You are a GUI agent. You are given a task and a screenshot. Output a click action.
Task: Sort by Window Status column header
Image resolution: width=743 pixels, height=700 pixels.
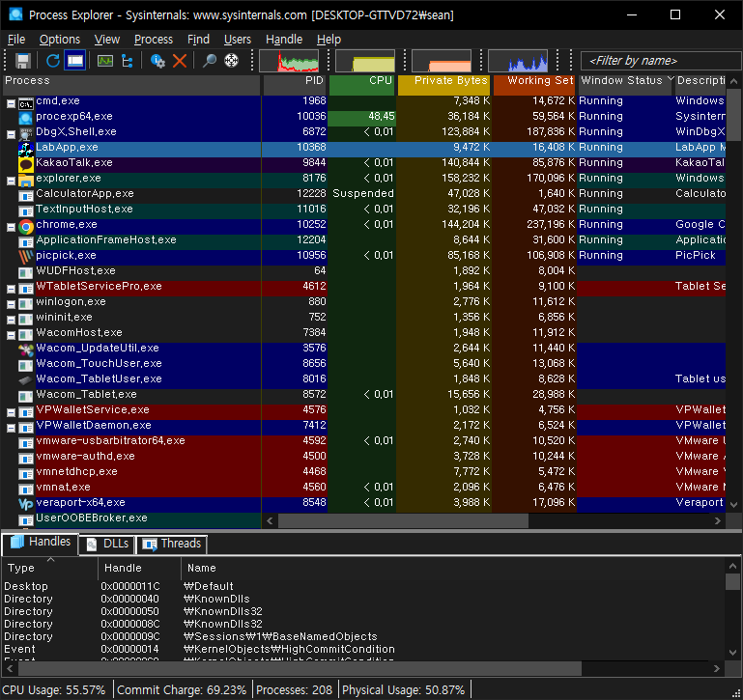pyautogui.click(x=625, y=85)
